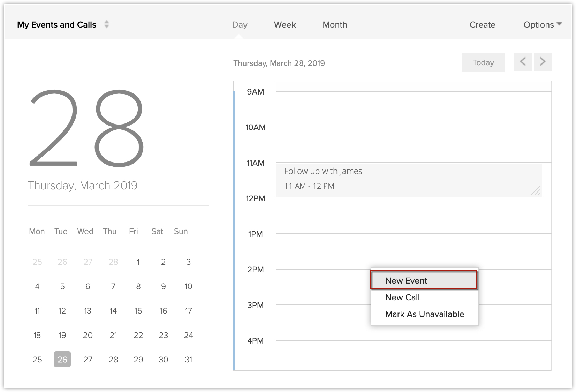576x392 pixels.
Task: Go to the previous day arrow
Action: tap(522, 62)
